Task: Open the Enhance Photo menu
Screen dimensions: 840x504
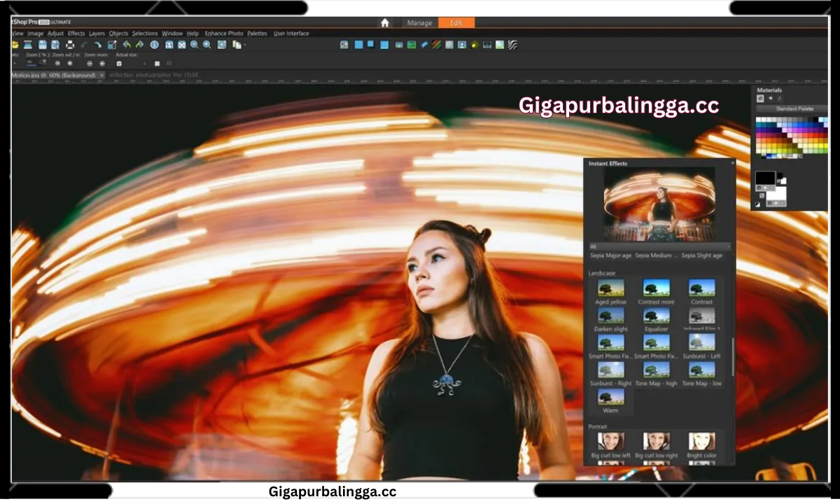Action: click(224, 33)
